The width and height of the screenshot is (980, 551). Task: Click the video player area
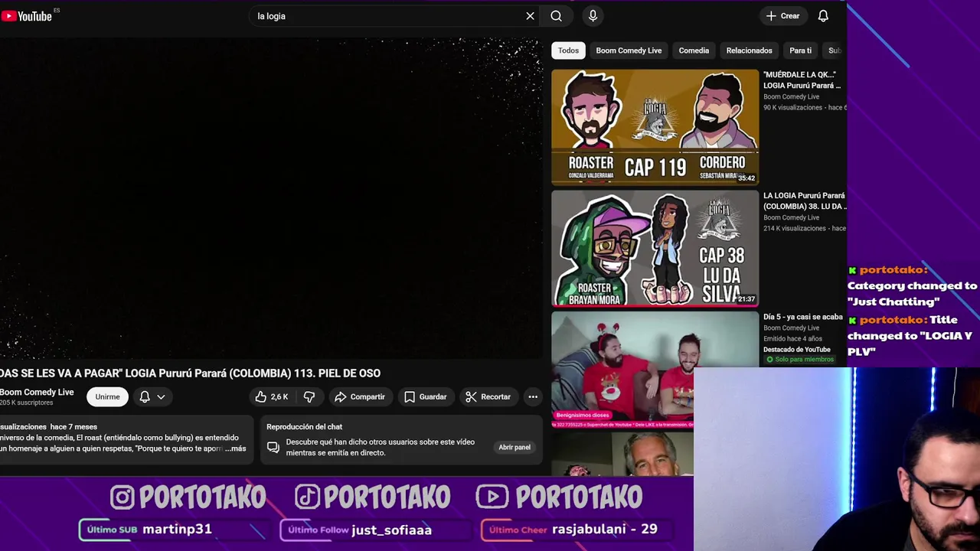270,197
